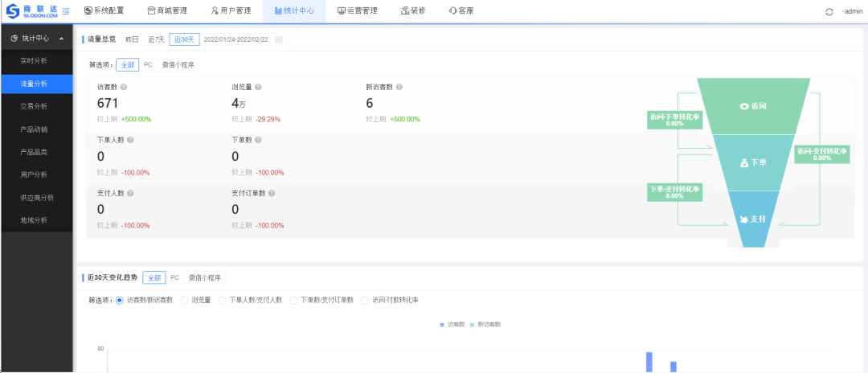Collapse the 统计中心 sidebar section
This screenshot has height=373, width=868.
(62, 39)
